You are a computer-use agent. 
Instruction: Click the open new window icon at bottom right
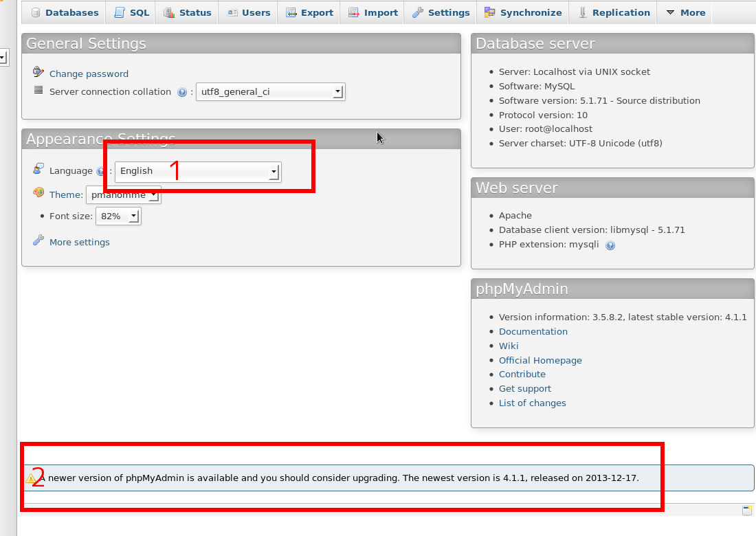coord(746,510)
